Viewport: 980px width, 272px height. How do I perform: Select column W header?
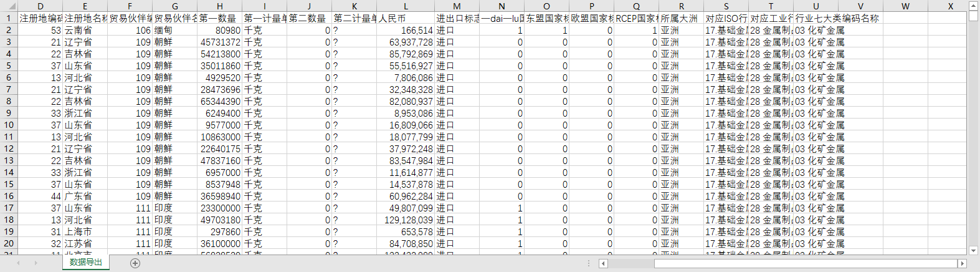(905, 6)
